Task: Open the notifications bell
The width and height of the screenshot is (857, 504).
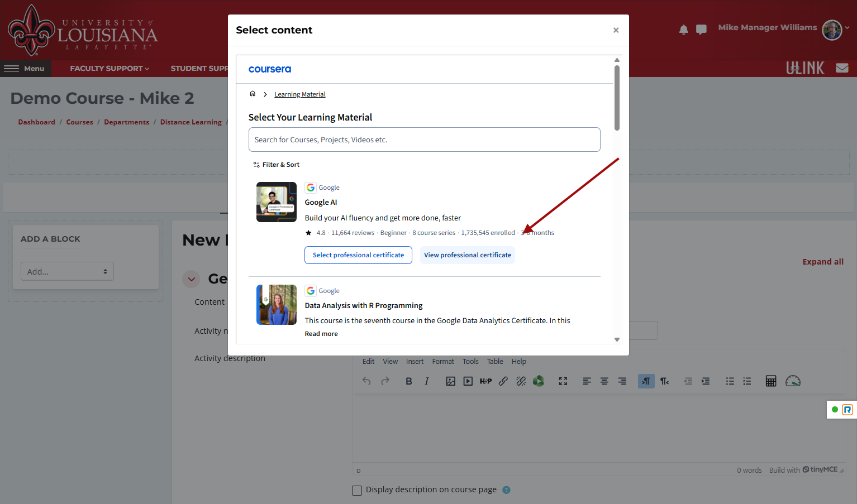Action: [x=683, y=30]
